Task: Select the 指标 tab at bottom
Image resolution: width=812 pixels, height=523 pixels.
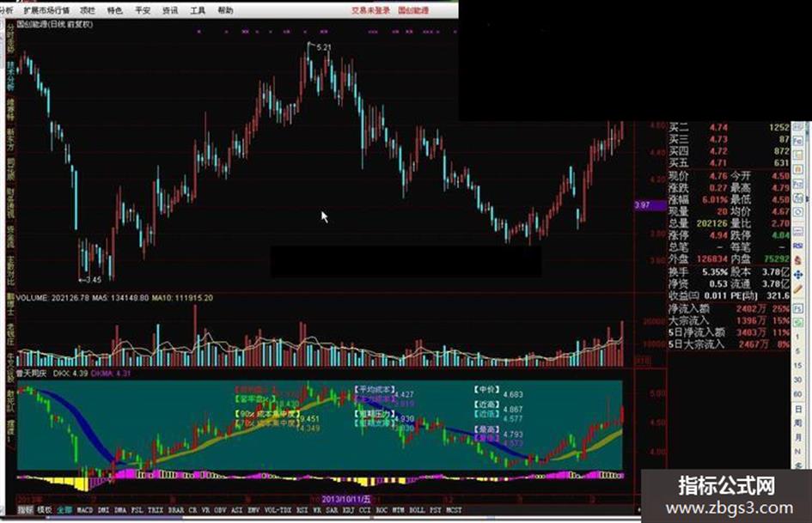Action: pos(25,510)
